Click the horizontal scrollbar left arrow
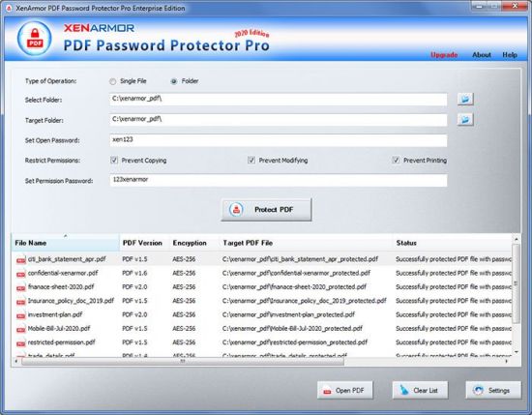 pyautogui.click(x=15, y=362)
